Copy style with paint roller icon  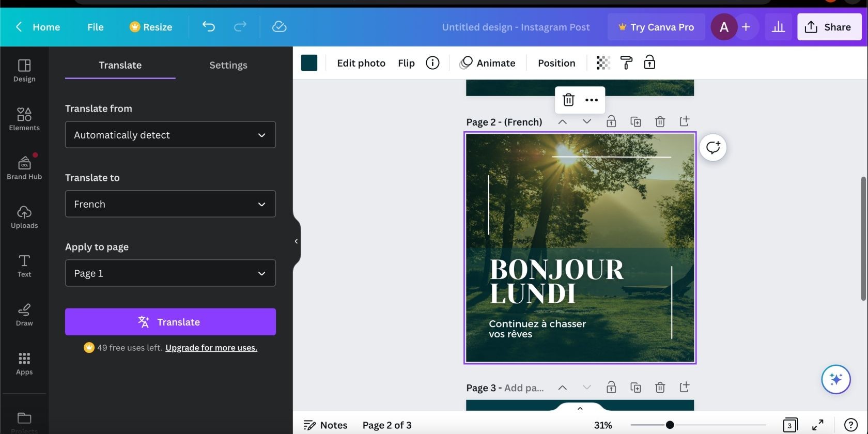(626, 63)
